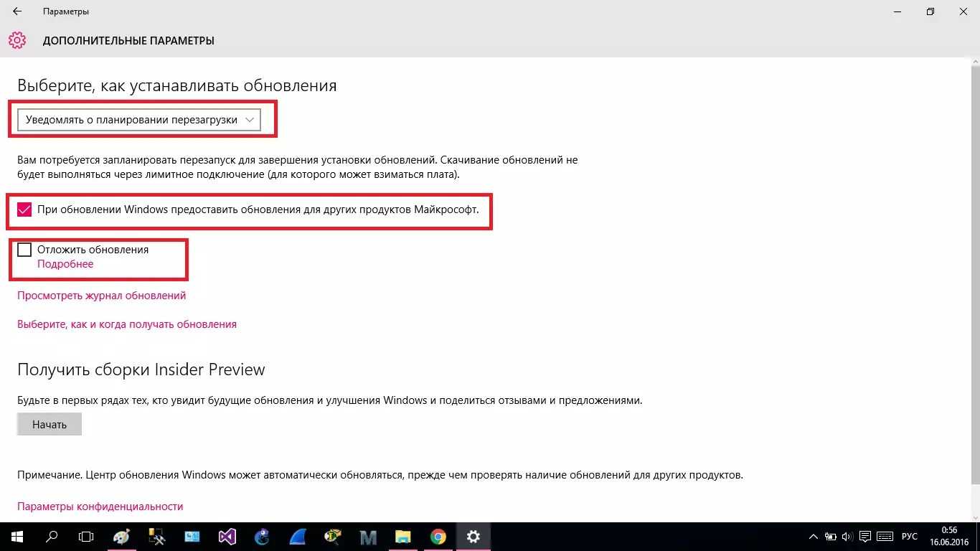Launch the paint palette app on the taskbar

coord(122,537)
